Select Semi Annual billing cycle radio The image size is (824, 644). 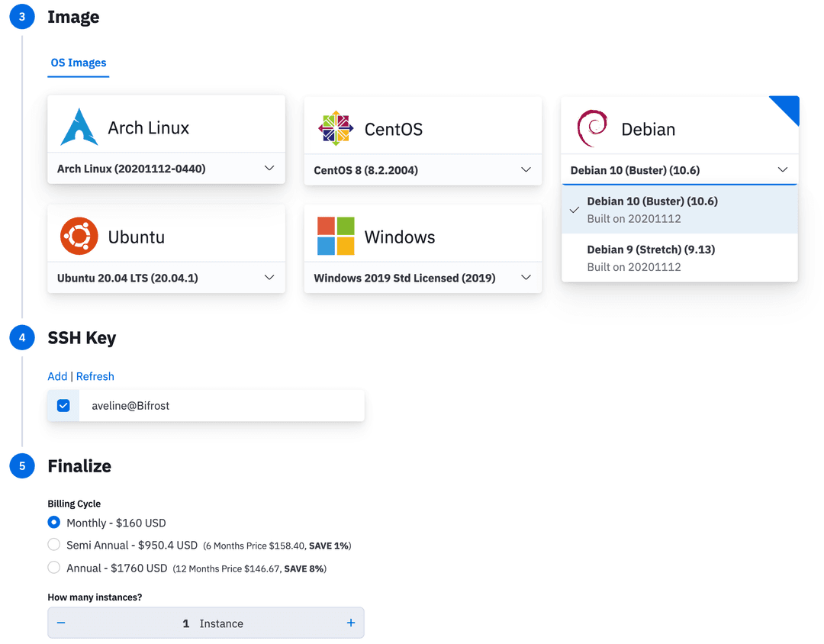click(x=54, y=545)
